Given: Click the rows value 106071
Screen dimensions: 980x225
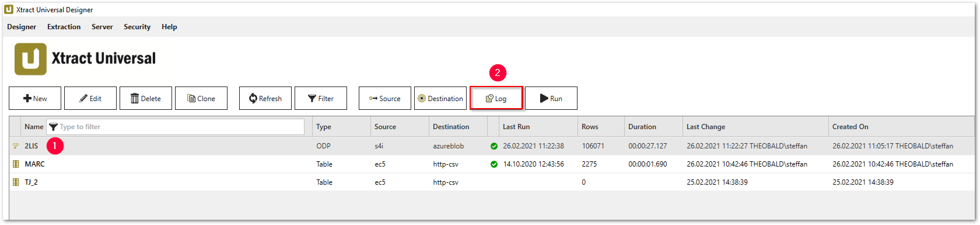Looking at the screenshot, I should click(x=593, y=146).
